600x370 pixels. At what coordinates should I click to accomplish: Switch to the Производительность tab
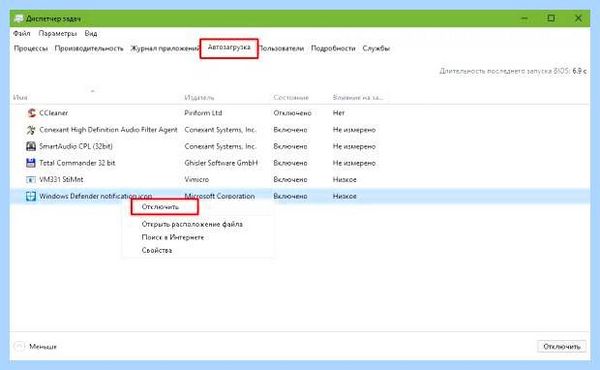[x=89, y=49]
